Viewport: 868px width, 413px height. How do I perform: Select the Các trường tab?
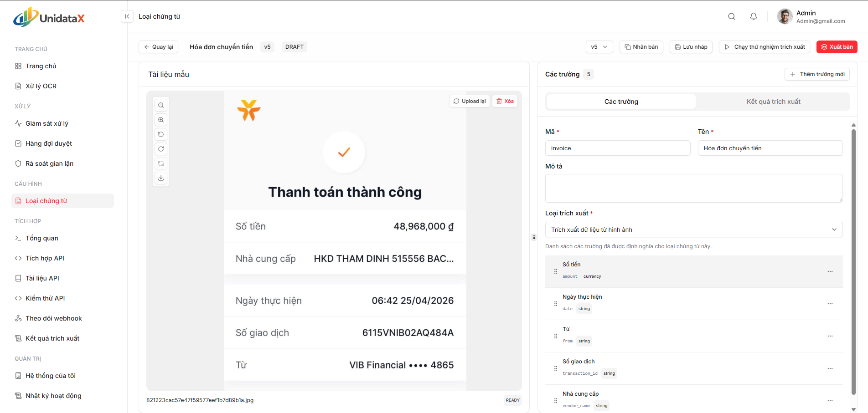click(x=621, y=102)
